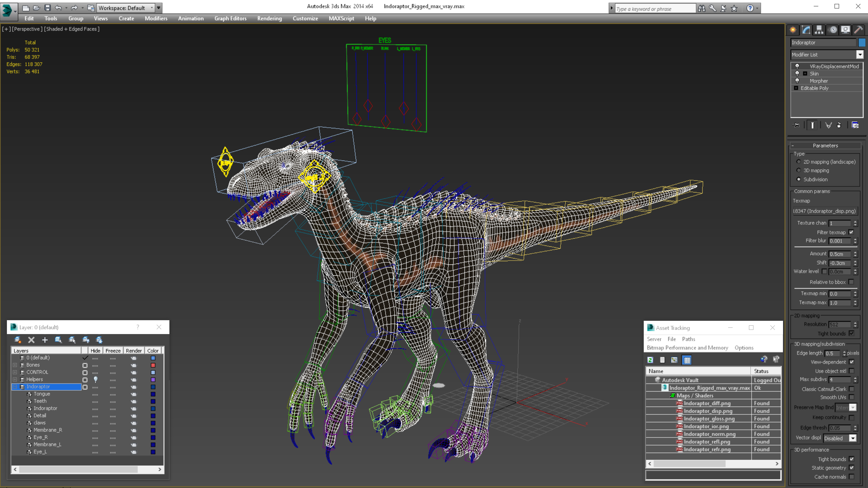This screenshot has height=488, width=868.
Task: Open the Graph Editors menu
Action: tap(231, 18)
